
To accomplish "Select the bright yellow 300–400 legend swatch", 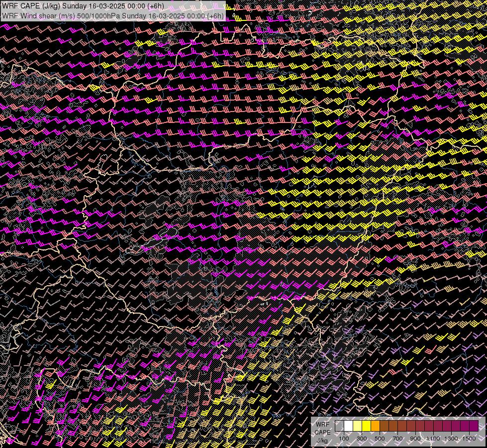I will click(x=367, y=426).
